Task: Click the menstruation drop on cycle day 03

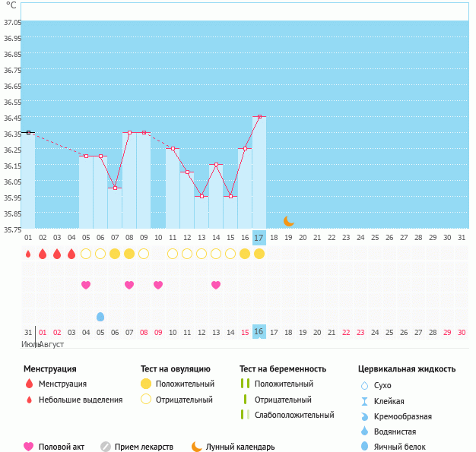Action: pos(57,254)
